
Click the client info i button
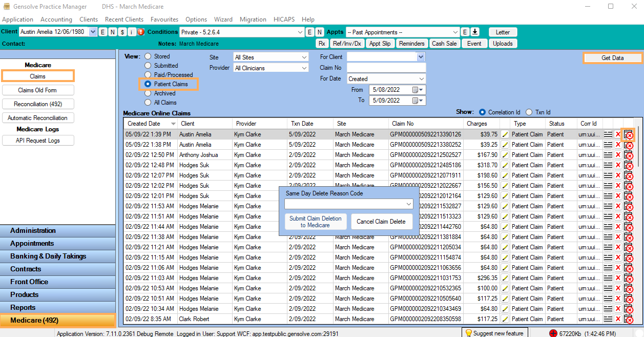click(x=132, y=32)
